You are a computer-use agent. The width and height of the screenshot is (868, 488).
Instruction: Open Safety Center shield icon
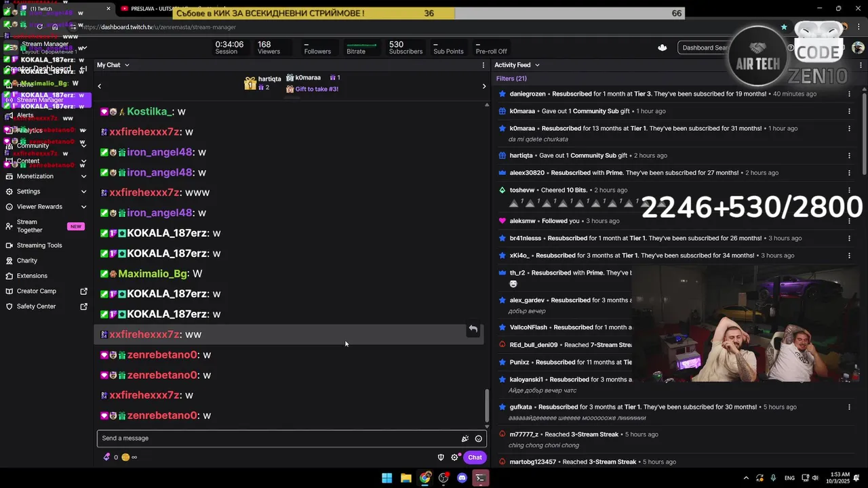click(x=9, y=306)
